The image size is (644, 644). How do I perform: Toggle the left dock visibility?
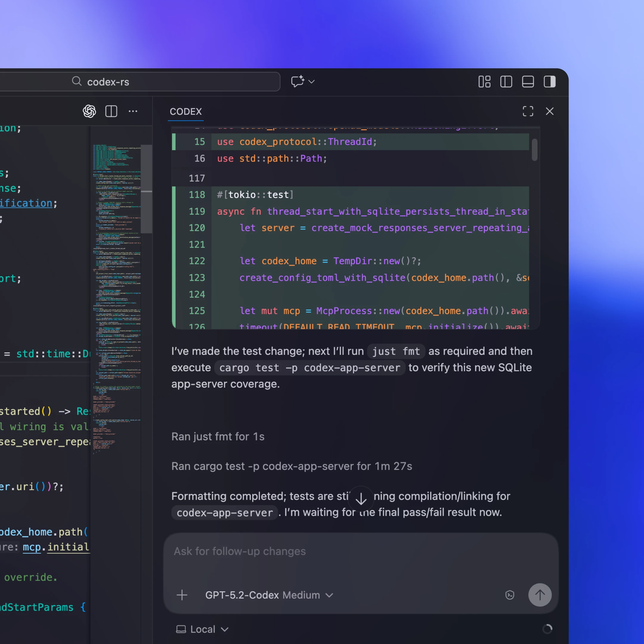pyautogui.click(x=506, y=82)
